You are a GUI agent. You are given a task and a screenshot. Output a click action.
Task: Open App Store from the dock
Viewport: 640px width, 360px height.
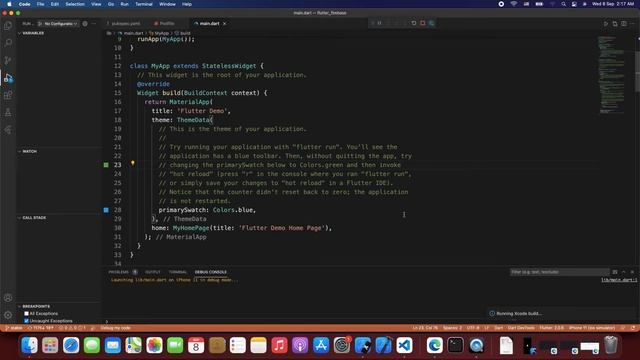tap(321, 346)
